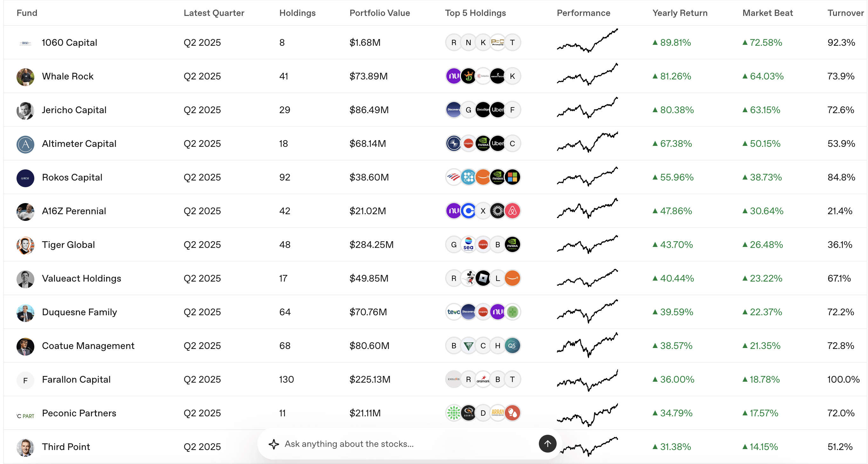Click the Uber logo in Jericho Capital's holdings

pyautogui.click(x=498, y=110)
